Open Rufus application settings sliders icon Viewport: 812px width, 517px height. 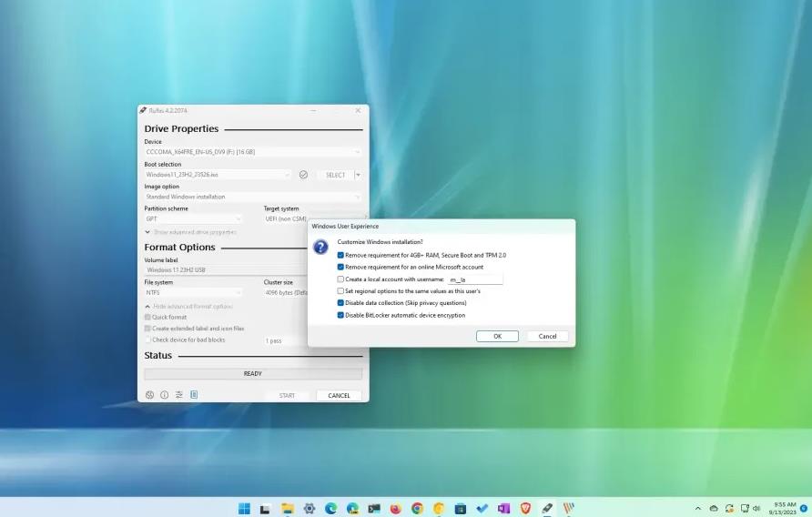pos(179,395)
